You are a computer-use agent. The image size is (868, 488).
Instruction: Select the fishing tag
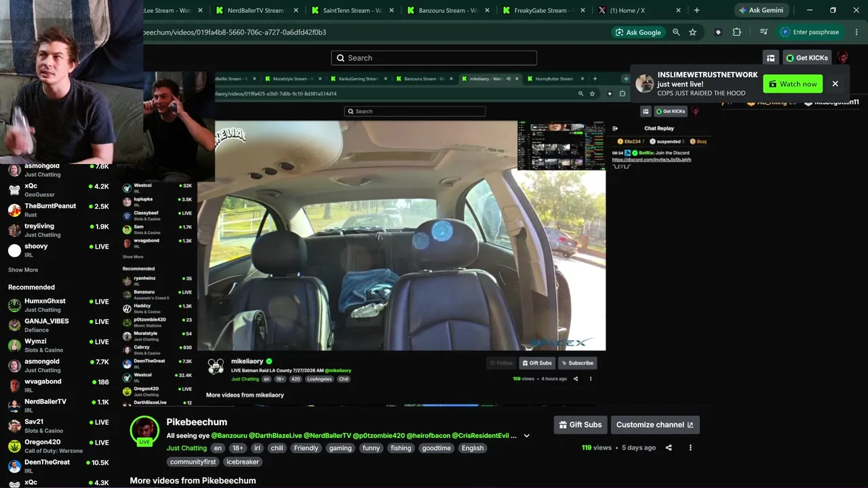pos(401,448)
